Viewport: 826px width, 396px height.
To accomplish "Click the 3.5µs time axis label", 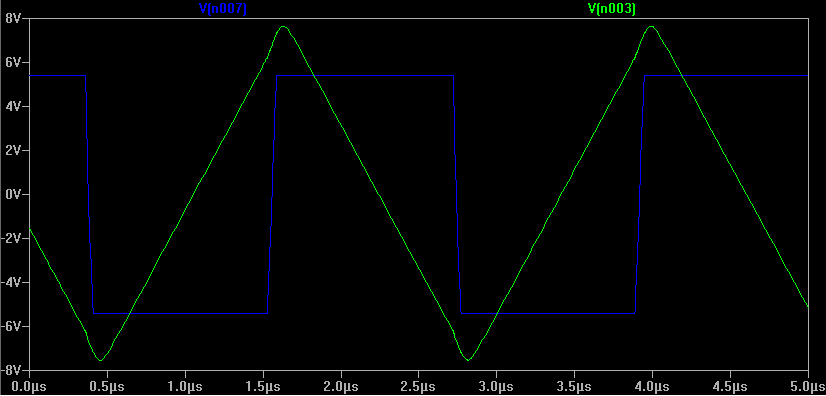I will coord(574,387).
